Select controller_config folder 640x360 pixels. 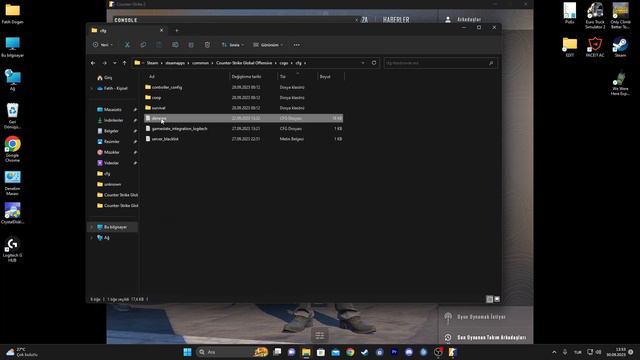[x=243, y=87]
